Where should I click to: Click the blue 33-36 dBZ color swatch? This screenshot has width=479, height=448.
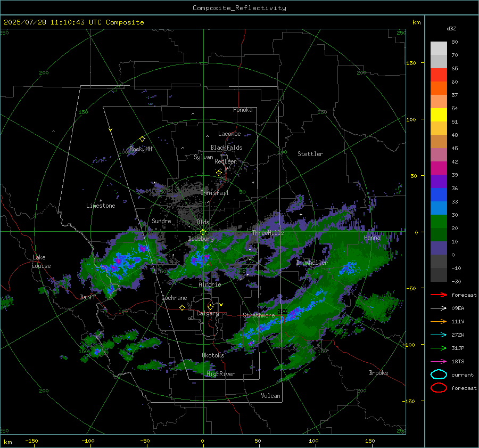[x=439, y=195]
